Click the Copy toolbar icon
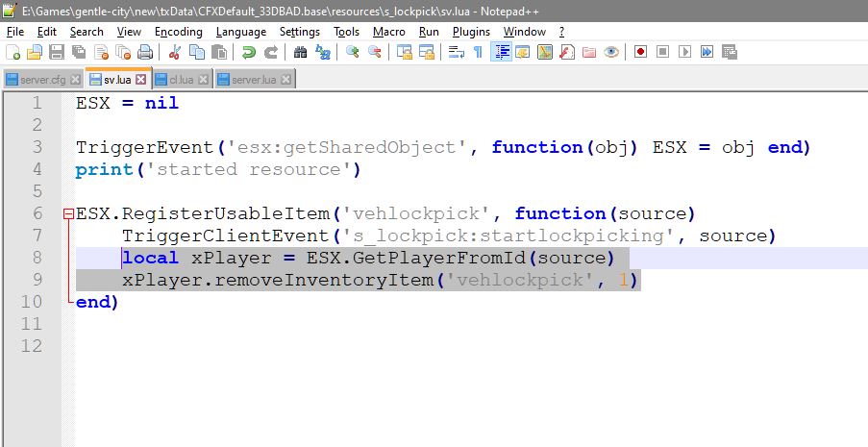 tap(196, 53)
